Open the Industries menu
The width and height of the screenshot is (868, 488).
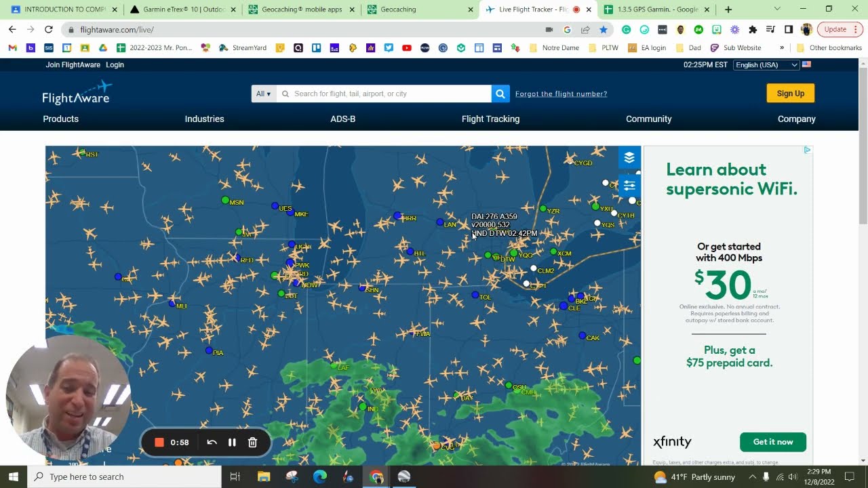tap(204, 119)
